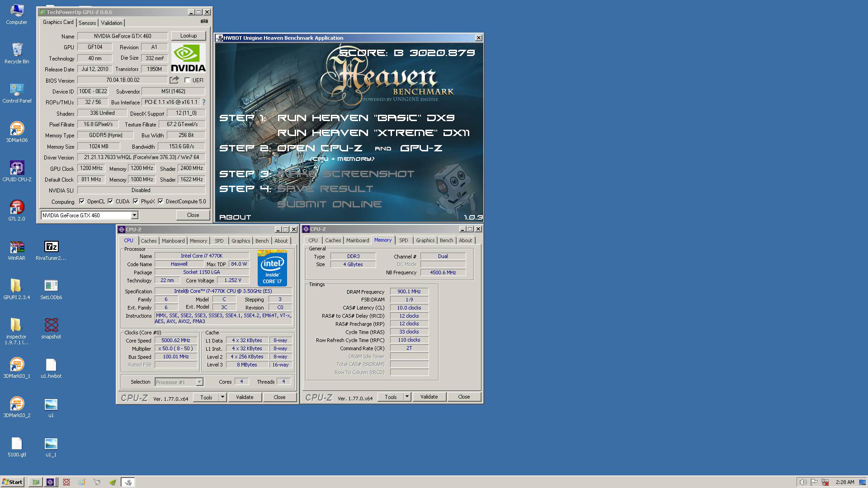The image size is (868, 488).
Task: Click ABOUT in the Heaven benchmark window
Action: point(235,217)
